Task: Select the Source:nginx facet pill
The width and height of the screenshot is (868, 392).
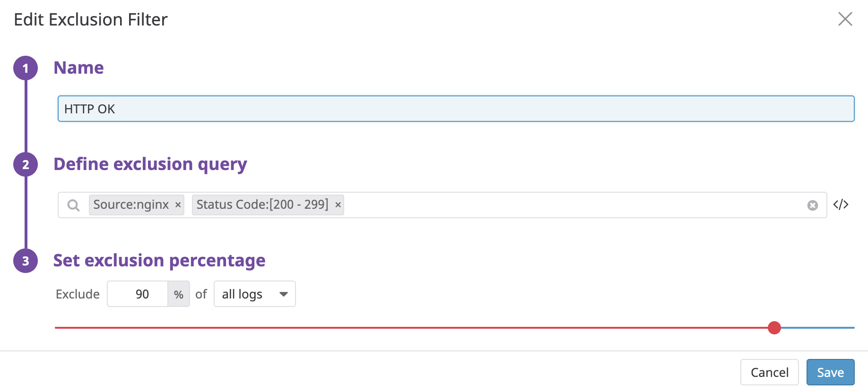Action: 130,205
